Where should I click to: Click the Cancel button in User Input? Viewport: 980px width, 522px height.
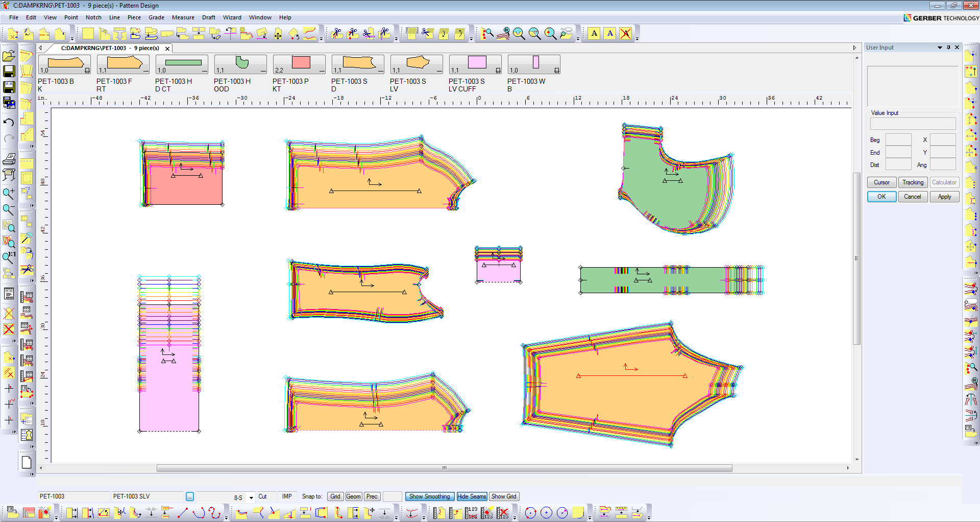(913, 197)
